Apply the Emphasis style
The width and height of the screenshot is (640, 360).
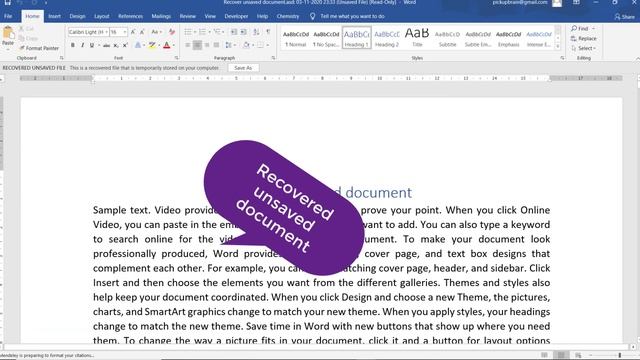pos(509,38)
